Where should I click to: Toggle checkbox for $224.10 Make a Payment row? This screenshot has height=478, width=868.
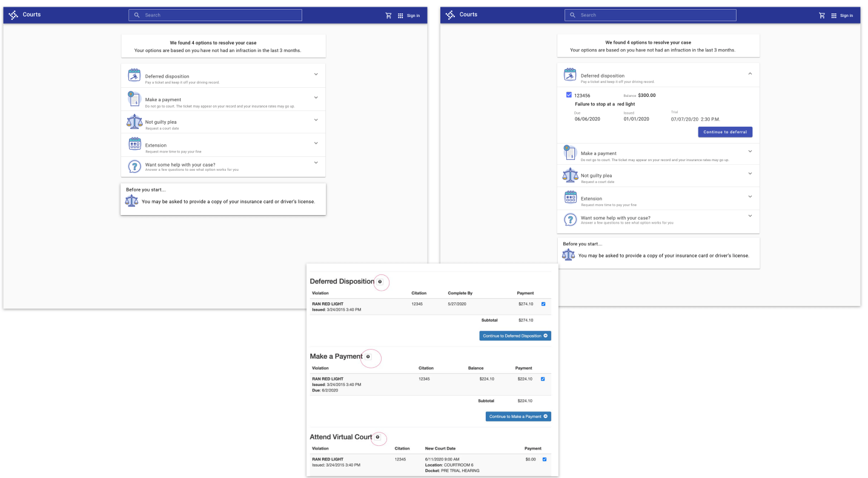pyautogui.click(x=543, y=379)
